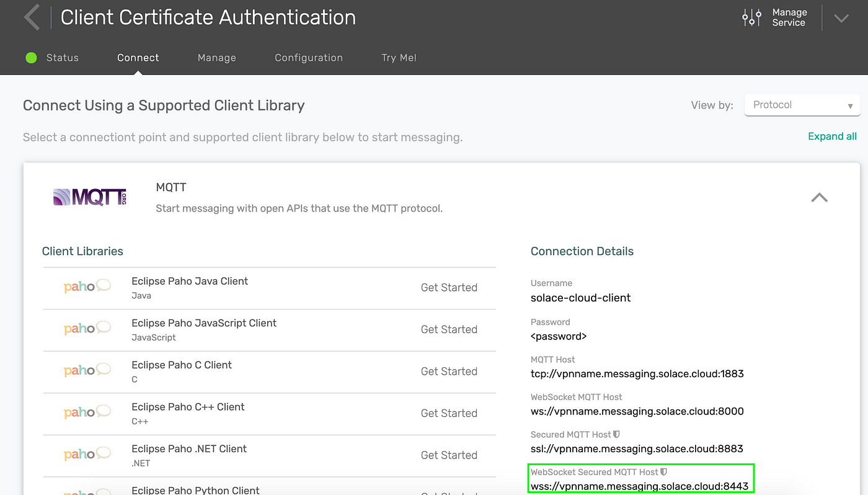Viewport: 868px width, 495px height.
Task: Click the solace-cloud-client username value
Action: coord(580,298)
